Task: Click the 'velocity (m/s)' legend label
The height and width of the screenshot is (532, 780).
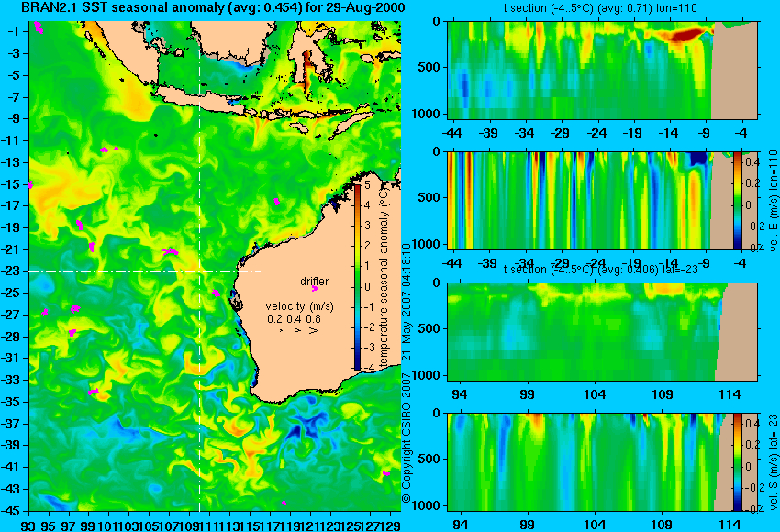Action: pos(299,305)
